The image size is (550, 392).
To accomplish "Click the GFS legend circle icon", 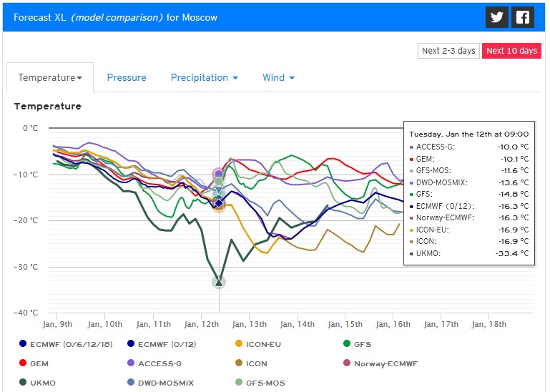I will pos(347,344).
